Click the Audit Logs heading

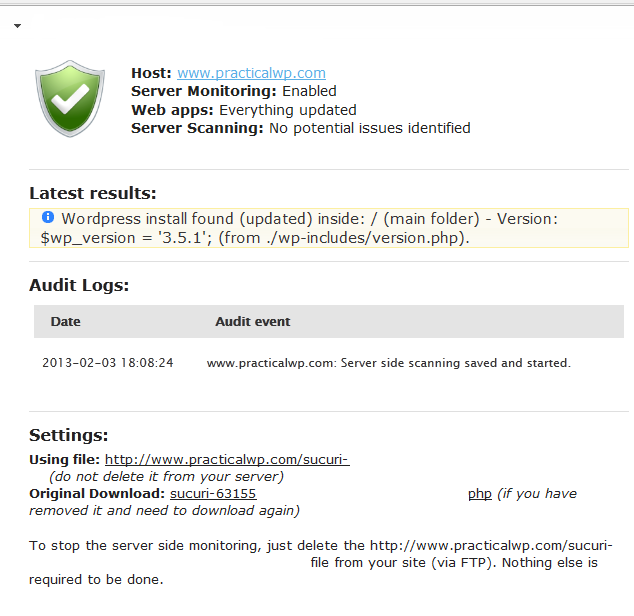pyautogui.click(x=79, y=285)
